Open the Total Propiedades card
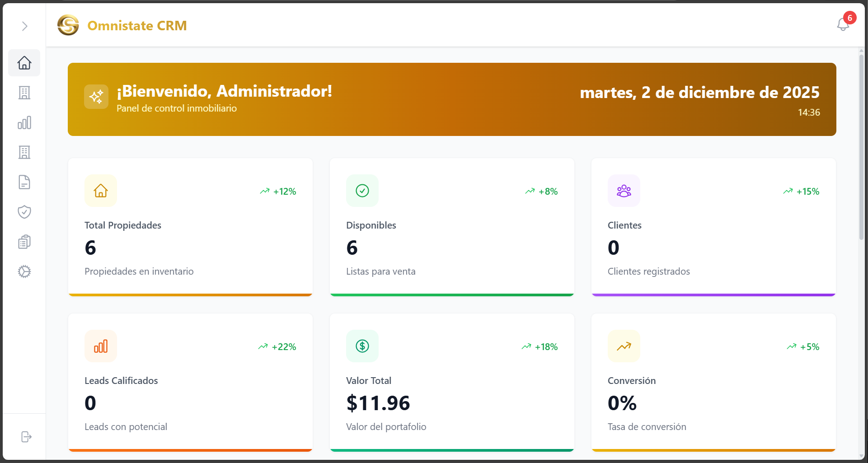Viewport: 868px width, 463px height. [190, 226]
